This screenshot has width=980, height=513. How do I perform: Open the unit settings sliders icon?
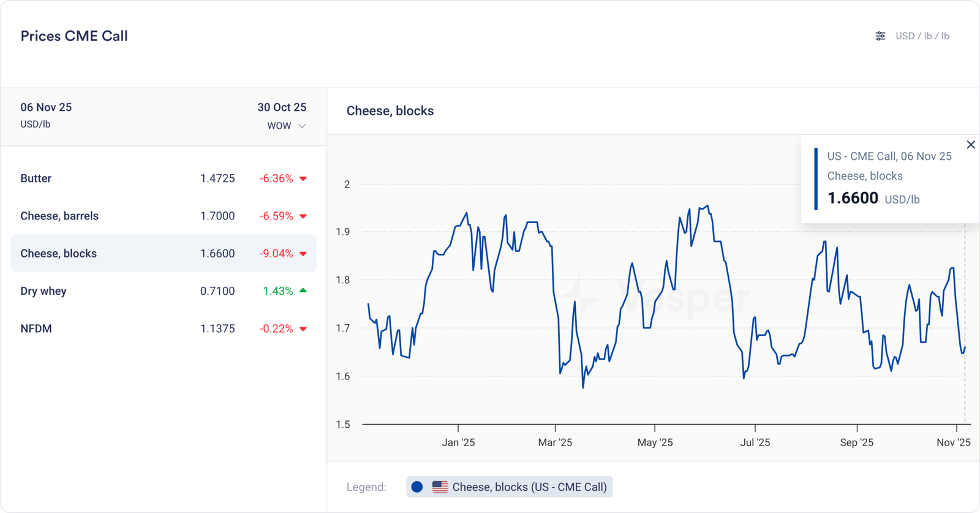(880, 36)
